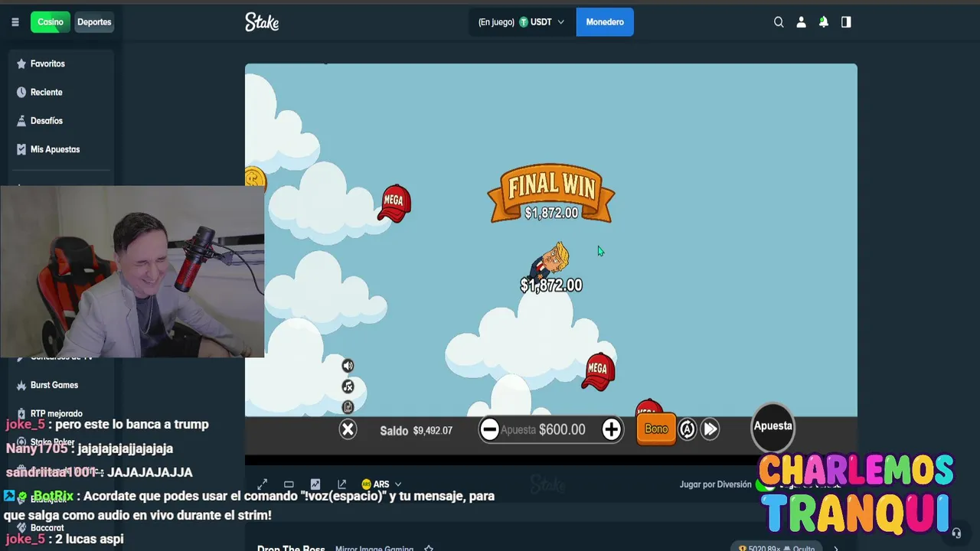Click chat message "2 lucas aspi"
The image size is (980, 551).
[x=90, y=539]
